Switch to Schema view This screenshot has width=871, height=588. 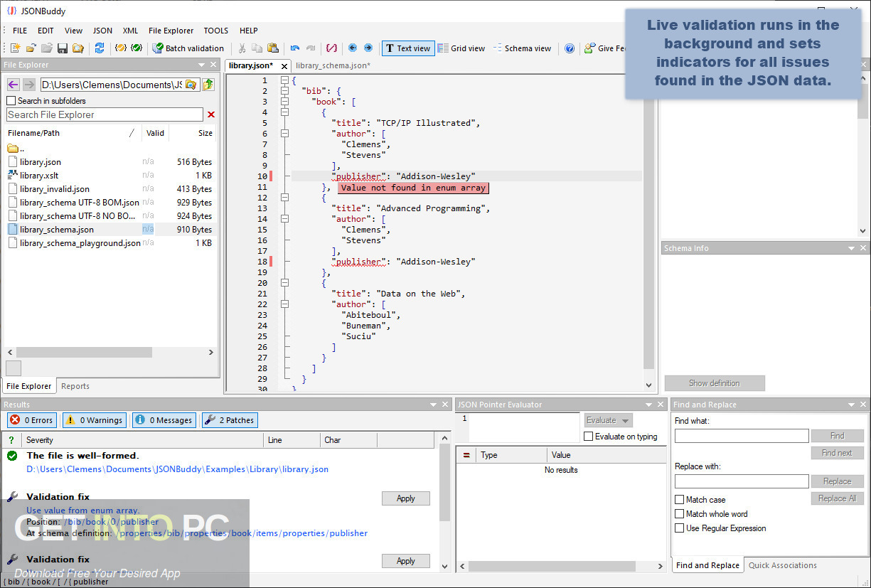[521, 48]
